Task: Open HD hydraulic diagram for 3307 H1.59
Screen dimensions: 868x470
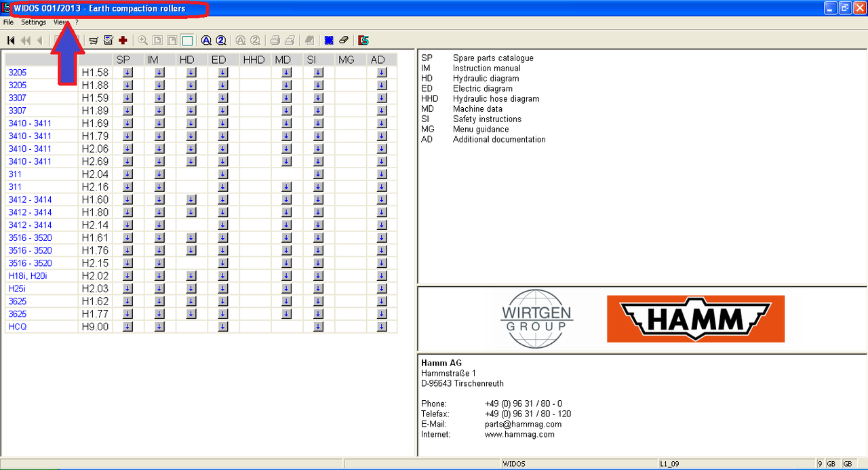Action: tap(191, 98)
